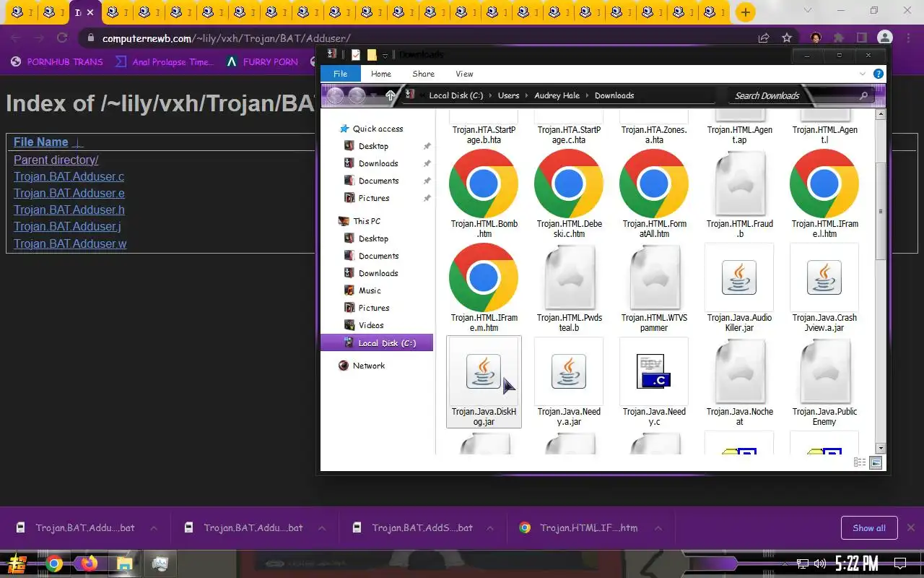
Task: Click the New Folder icon in Explorer title bar
Action: tap(372, 55)
